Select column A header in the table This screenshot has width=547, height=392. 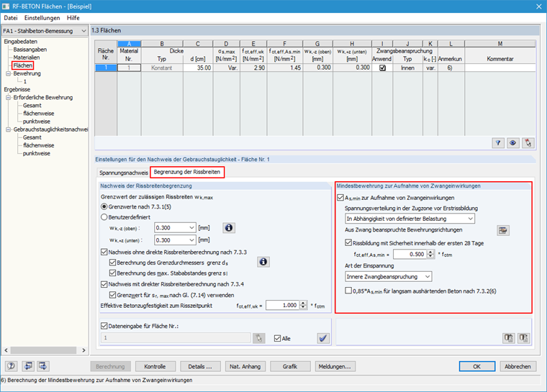129,44
